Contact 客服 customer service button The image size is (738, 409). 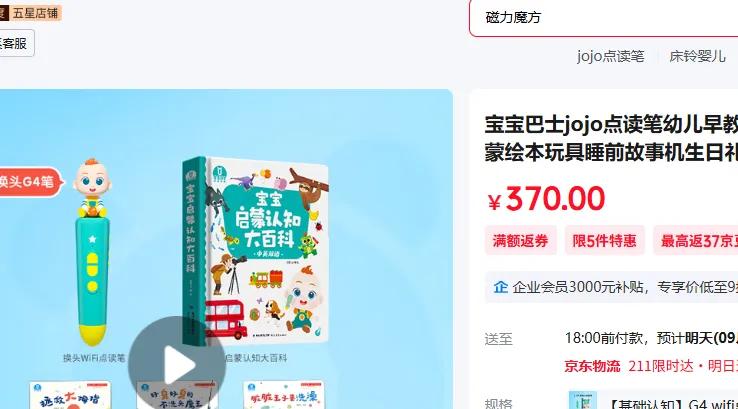(16, 43)
